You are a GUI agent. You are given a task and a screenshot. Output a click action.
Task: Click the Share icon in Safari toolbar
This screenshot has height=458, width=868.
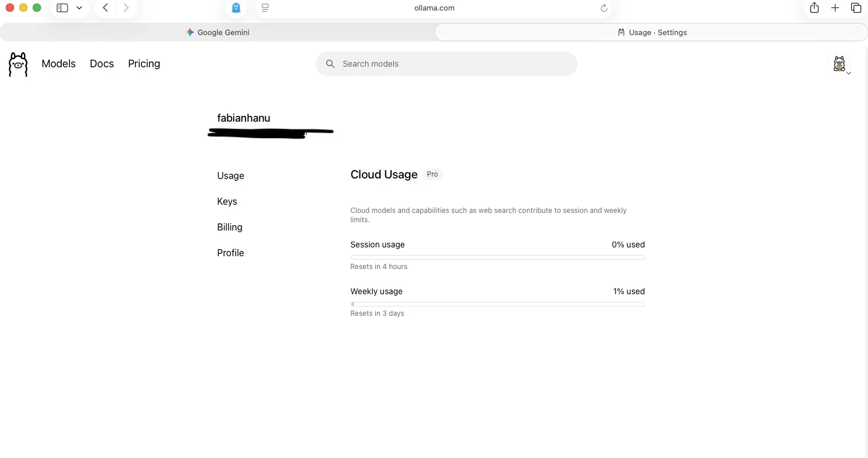click(814, 8)
